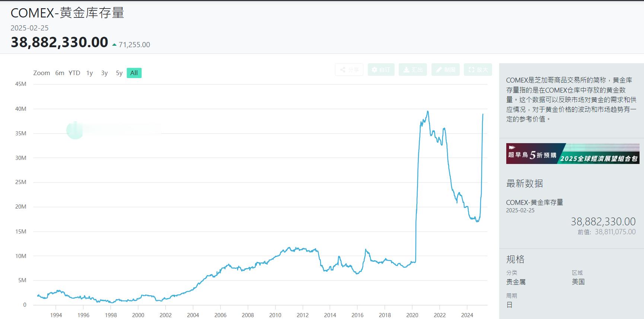
Task: Click the 1994 x-axis label
Action: (x=56, y=315)
